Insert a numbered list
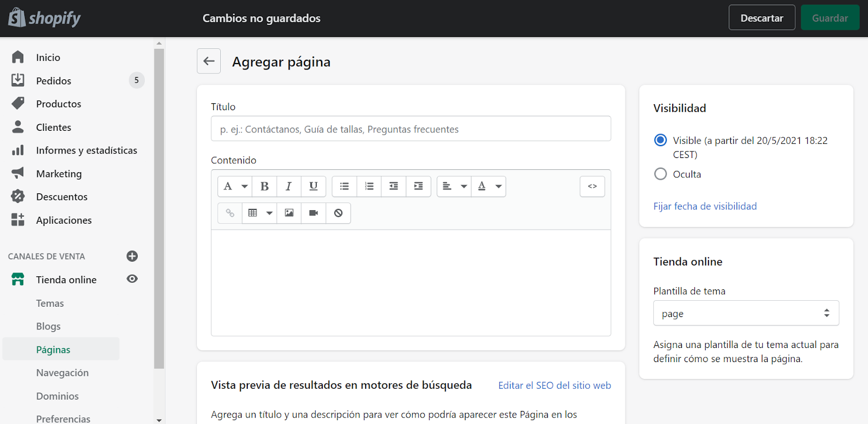Image resolution: width=868 pixels, height=424 pixels. pyautogui.click(x=369, y=186)
